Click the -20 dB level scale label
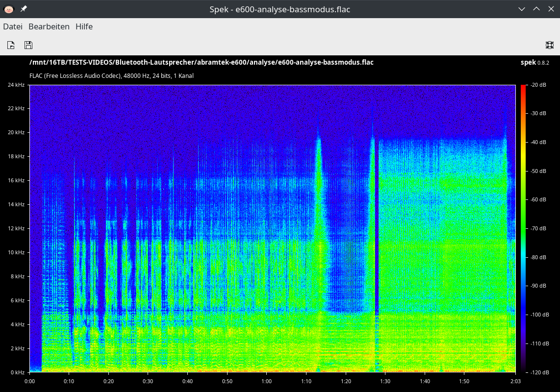The height and width of the screenshot is (392, 560). pyautogui.click(x=538, y=85)
